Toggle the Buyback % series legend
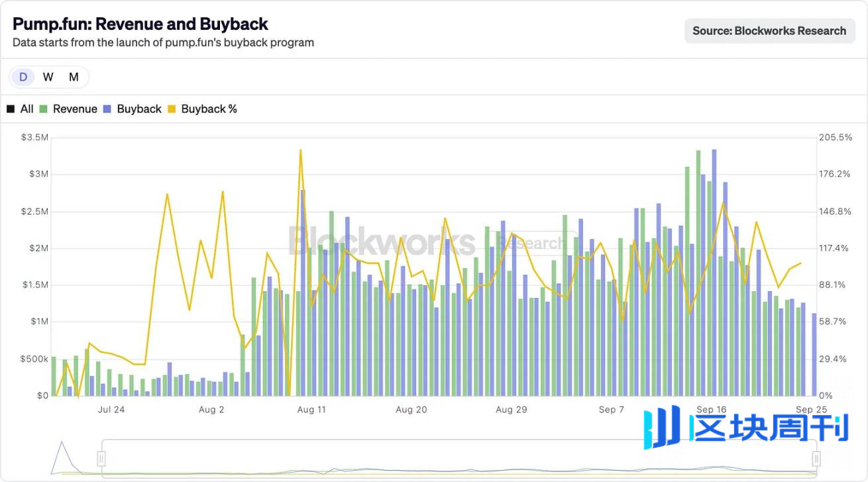The width and height of the screenshot is (868, 482). coord(202,109)
